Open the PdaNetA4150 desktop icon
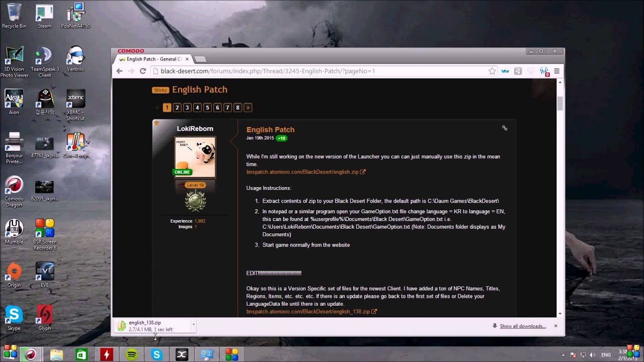Image resolution: width=644 pixels, height=362 pixels. (x=75, y=16)
